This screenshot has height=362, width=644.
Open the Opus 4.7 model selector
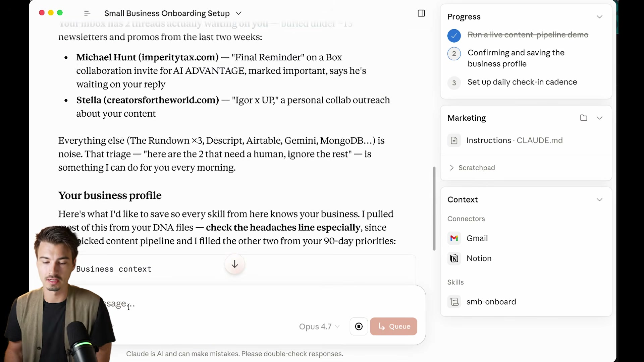[x=319, y=326]
